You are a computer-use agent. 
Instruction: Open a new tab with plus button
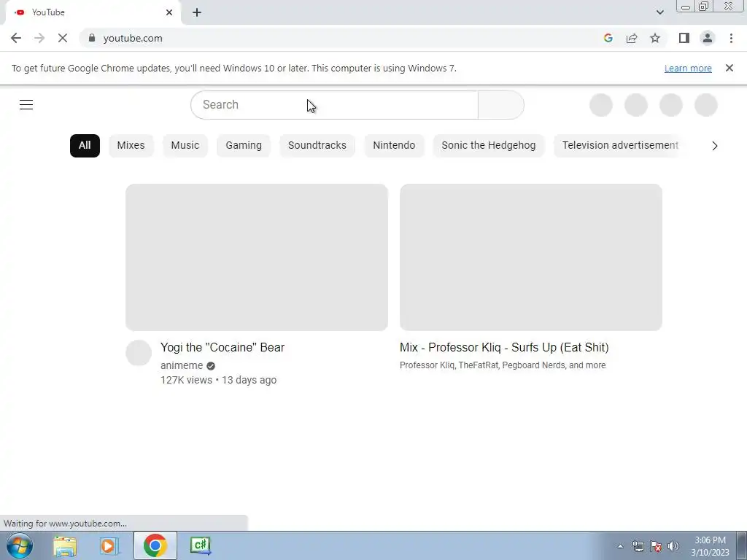[x=197, y=12]
